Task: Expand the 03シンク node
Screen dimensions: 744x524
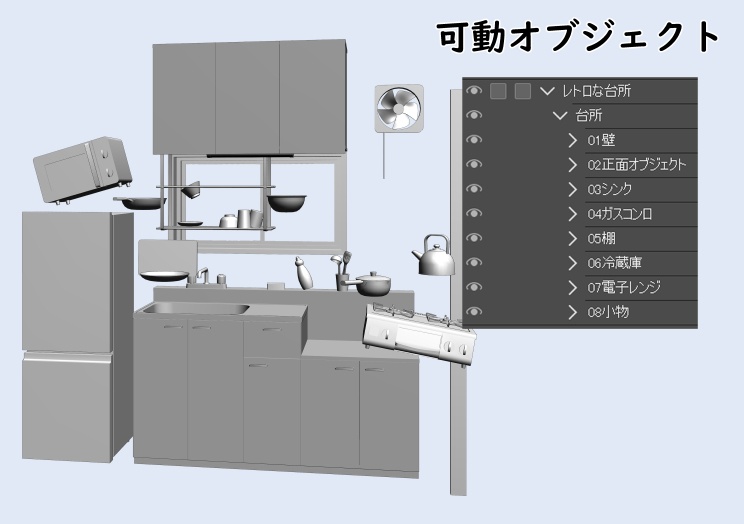Action: (x=573, y=189)
